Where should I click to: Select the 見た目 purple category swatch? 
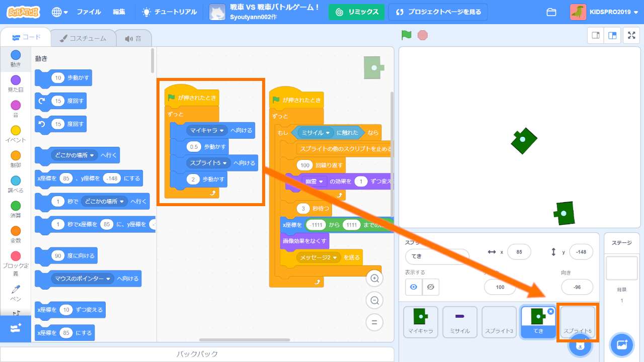16,80
